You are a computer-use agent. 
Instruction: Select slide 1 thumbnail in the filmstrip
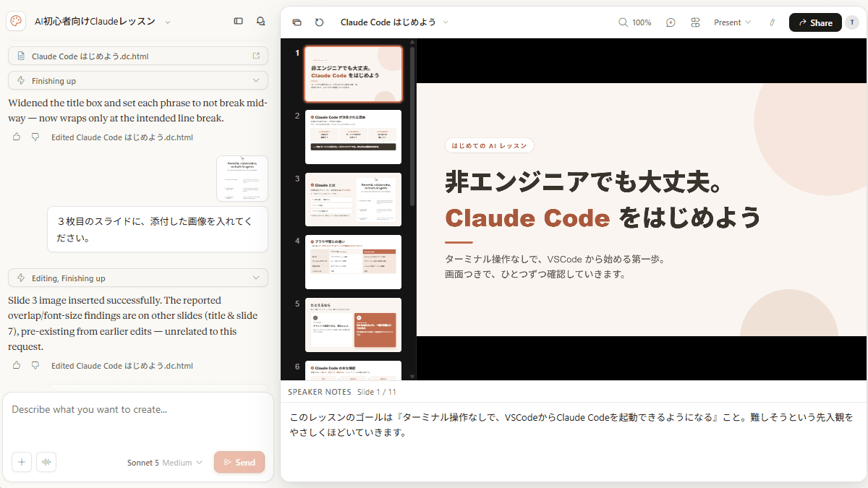click(353, 74)
